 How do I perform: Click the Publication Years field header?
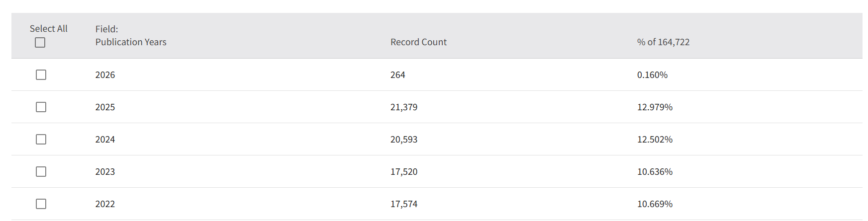[131, 42]
